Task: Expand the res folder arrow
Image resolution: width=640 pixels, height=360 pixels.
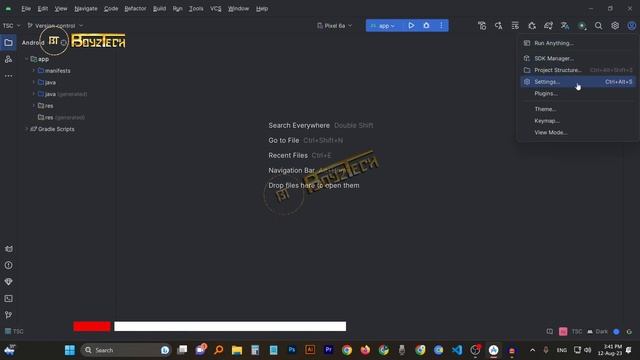Action: click(x=33, y=106)
